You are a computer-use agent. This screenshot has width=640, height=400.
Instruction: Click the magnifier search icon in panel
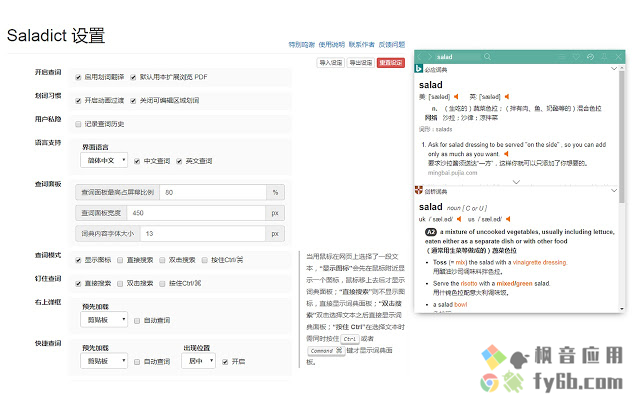pos(487,57)
